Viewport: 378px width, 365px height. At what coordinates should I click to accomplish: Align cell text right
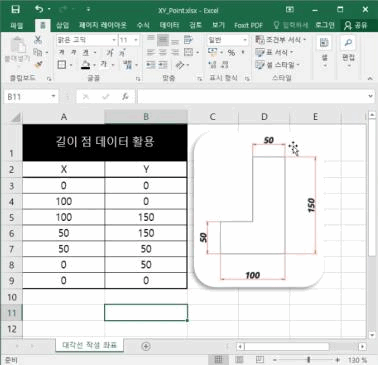pyautogui.click(x=175, y=52)
